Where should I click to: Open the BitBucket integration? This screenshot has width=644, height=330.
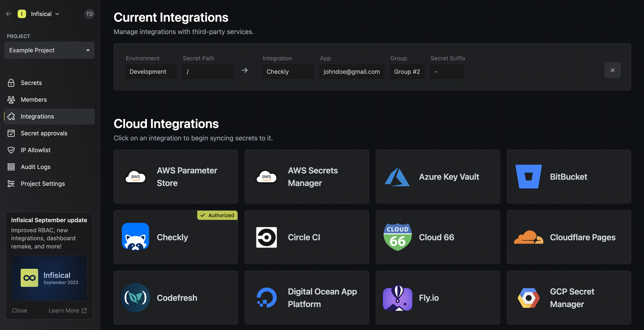pos(569,177)
